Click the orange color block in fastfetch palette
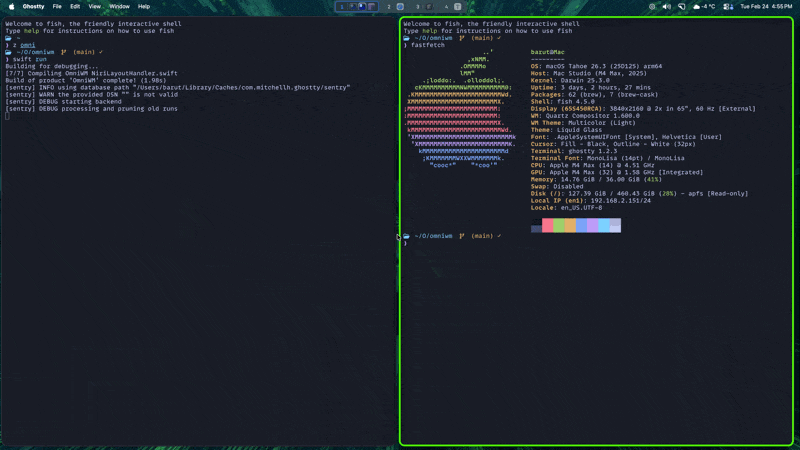 (570, 226)
